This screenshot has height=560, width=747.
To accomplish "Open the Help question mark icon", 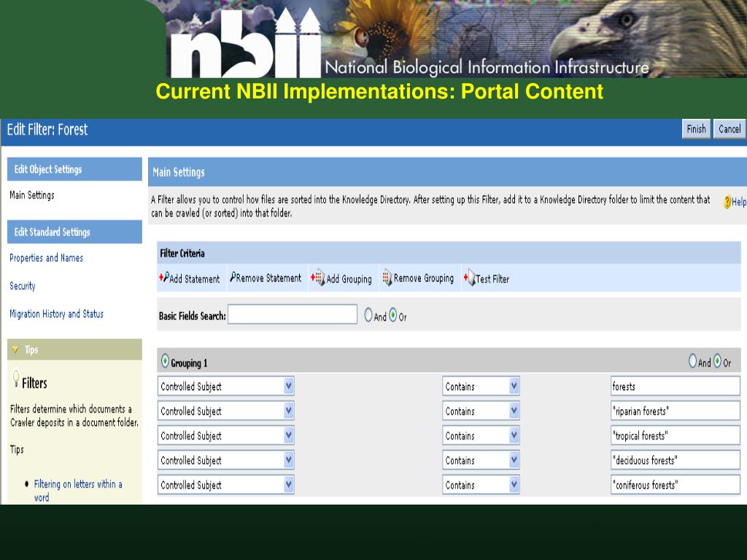I will (727, 202).
